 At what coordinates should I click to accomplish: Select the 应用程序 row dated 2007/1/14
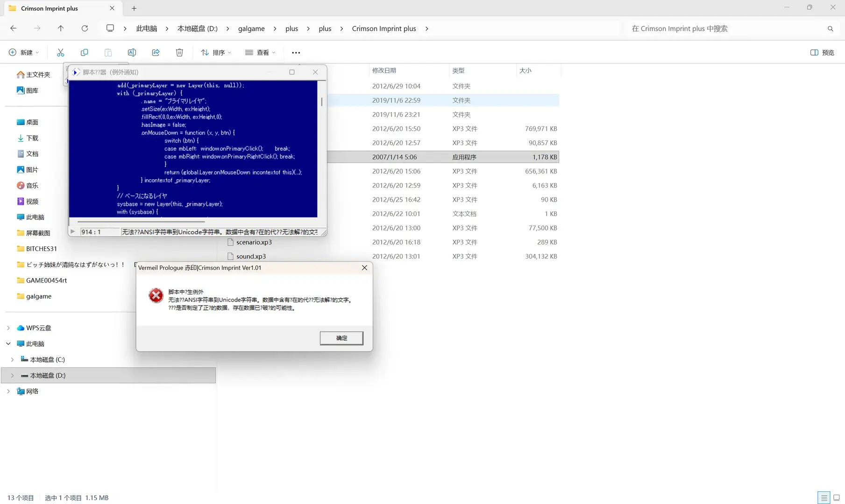[x=443, y=157]
